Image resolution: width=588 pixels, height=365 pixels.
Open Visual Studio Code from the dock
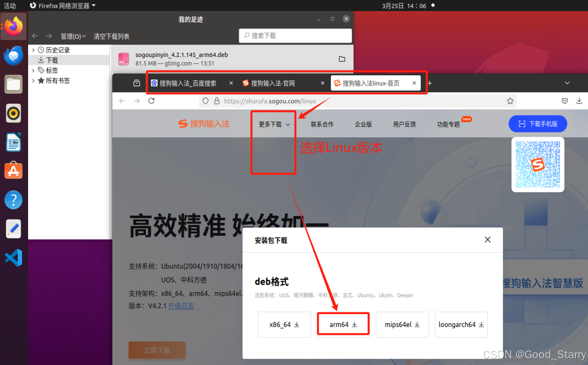click(13, 258)
